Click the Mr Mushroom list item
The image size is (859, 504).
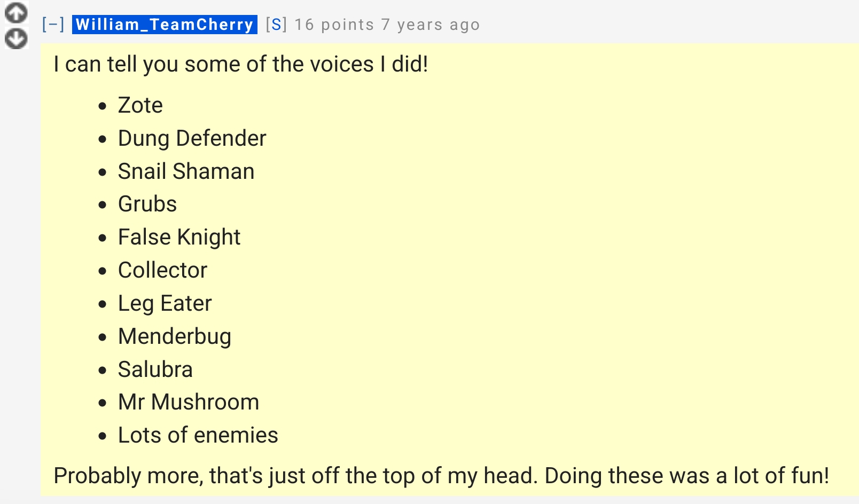click(188, 402)
